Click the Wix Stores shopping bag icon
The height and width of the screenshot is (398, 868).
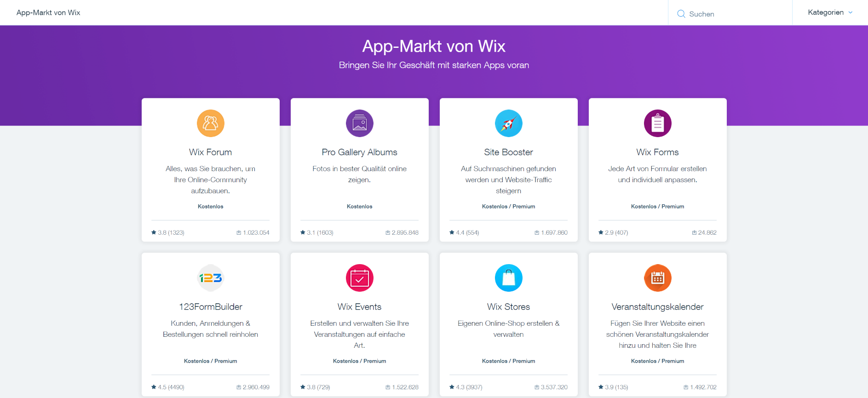[509, 278]
